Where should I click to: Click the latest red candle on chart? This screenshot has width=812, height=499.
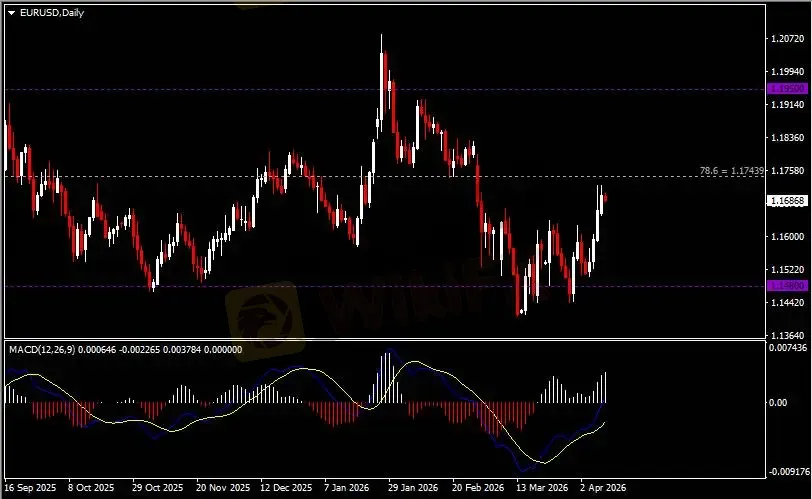point(605,198)
